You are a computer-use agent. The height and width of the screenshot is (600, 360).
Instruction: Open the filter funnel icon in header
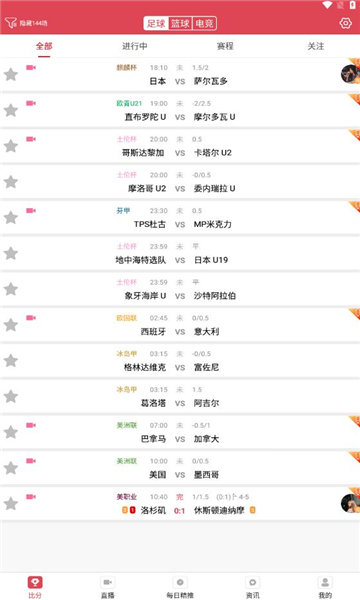[x=11, y=23]
